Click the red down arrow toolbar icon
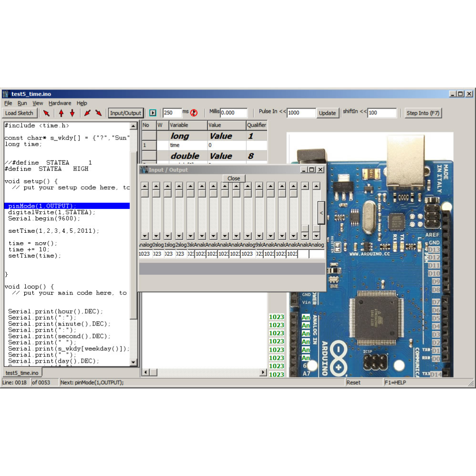The width and height of the screenshot is (476, 476). point(72,113)
